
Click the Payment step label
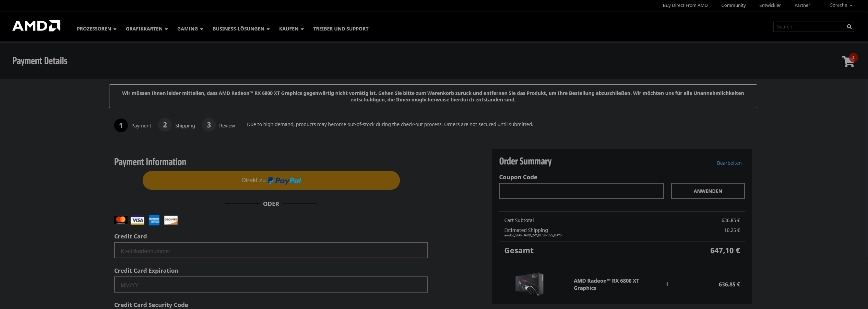141,126
